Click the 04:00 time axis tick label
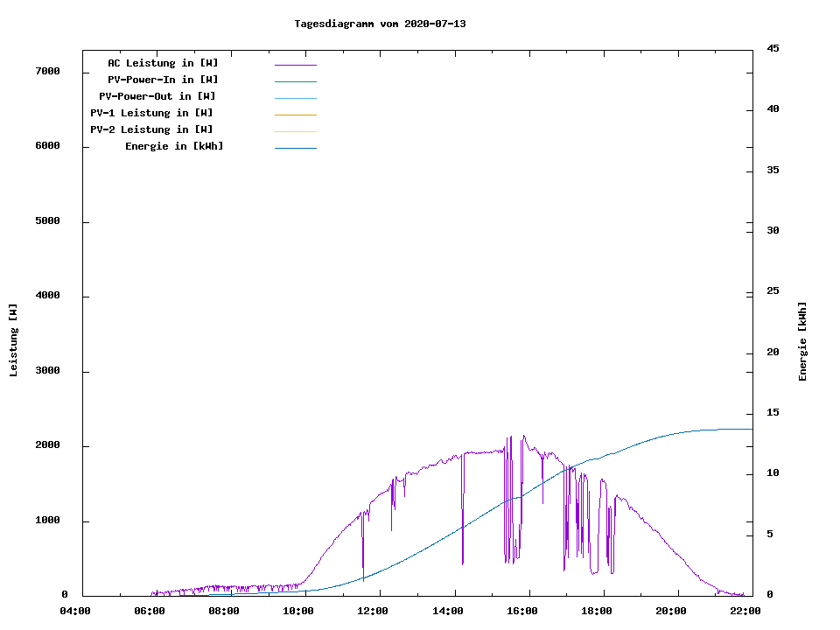Screen dimensions: 840x630 [x=75, y=611]
